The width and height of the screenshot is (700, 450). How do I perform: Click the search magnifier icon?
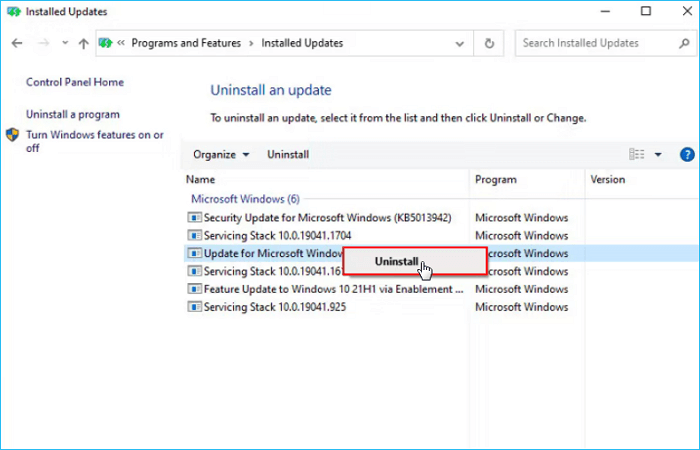point(684,43)
